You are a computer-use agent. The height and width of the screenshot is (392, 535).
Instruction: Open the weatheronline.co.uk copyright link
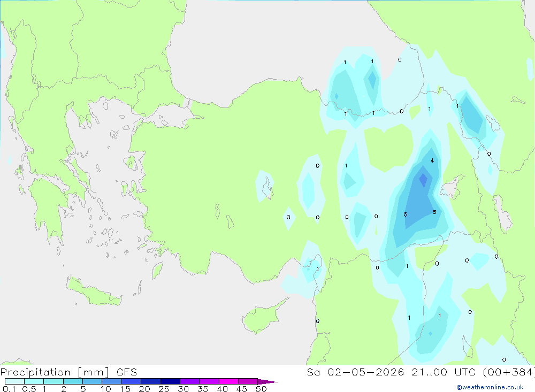[x=490, y=387]
